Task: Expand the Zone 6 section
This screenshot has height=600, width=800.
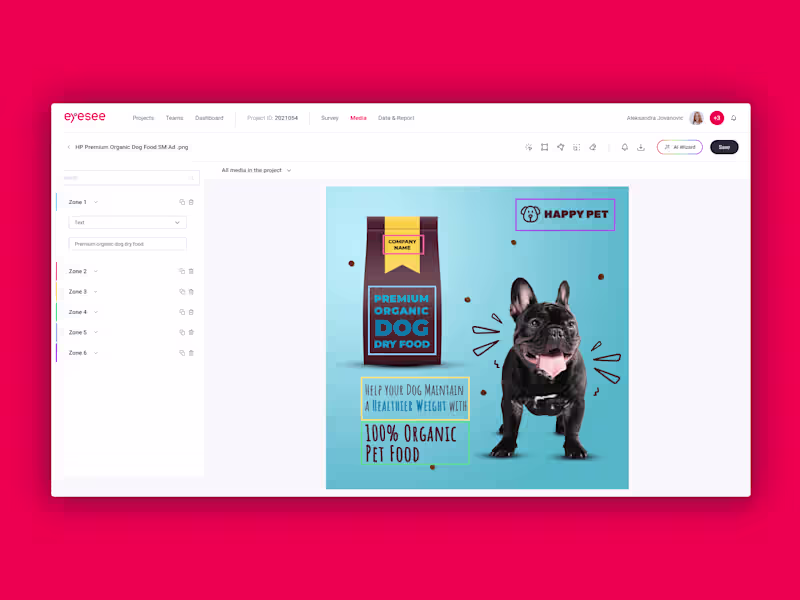Action: (96, 353)
